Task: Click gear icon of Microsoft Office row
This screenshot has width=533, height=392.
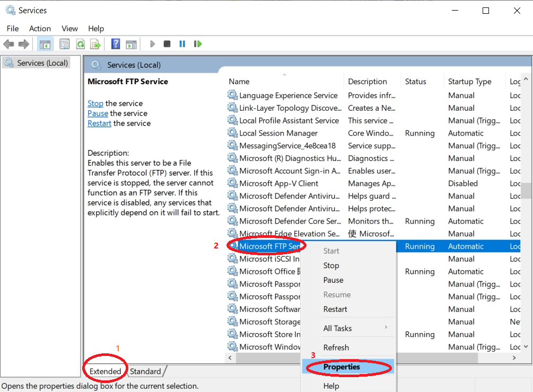Action: click(232, 271)
